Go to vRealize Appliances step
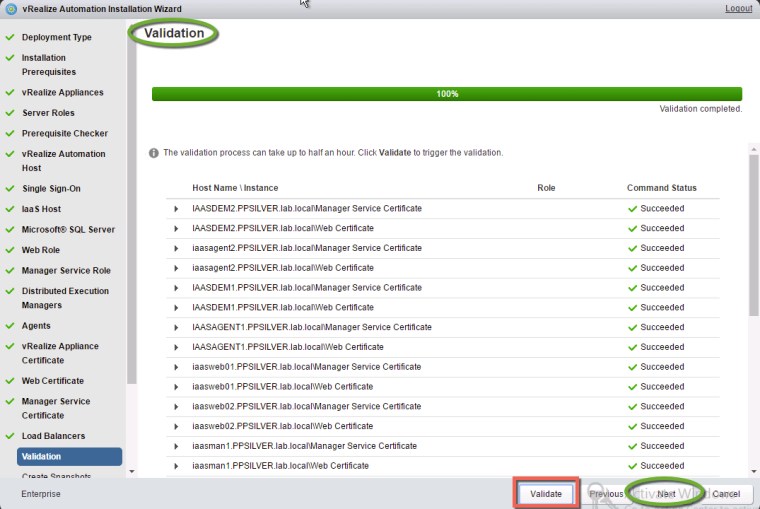The width and height of the screenshot is (760, 509). [63, 92]
